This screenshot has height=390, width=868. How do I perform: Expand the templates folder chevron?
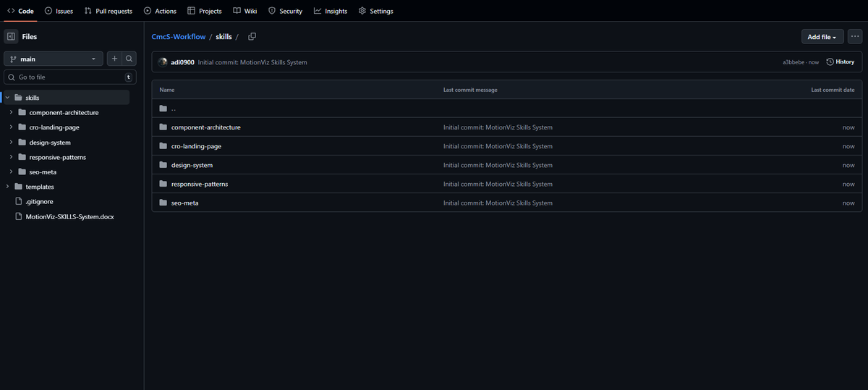[x=7, y=187]
